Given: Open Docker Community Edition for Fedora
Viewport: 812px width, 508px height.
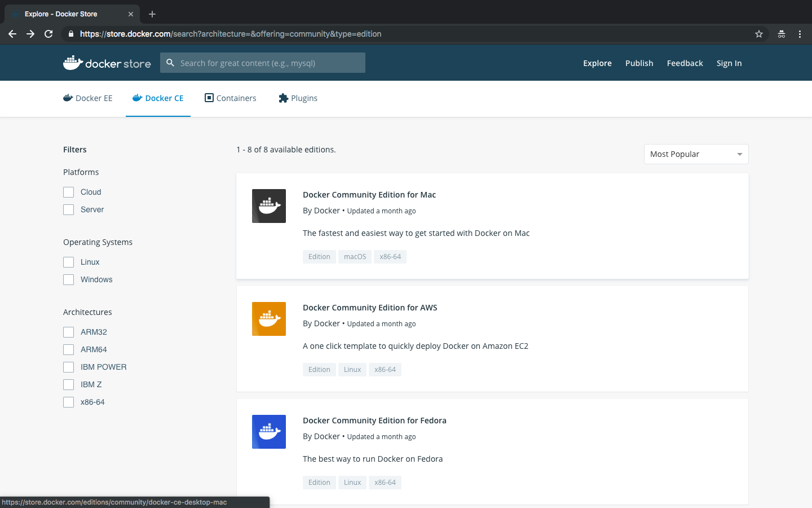Looking at the screenshot, I should pos(374,421).
